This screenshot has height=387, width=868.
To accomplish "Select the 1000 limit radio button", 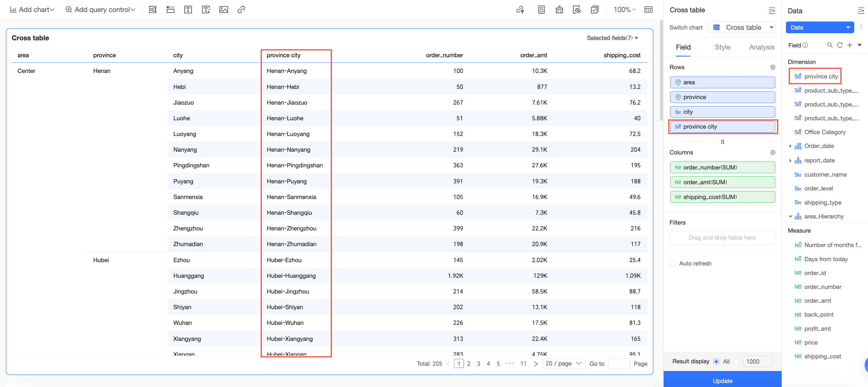I will click(736, 361).
